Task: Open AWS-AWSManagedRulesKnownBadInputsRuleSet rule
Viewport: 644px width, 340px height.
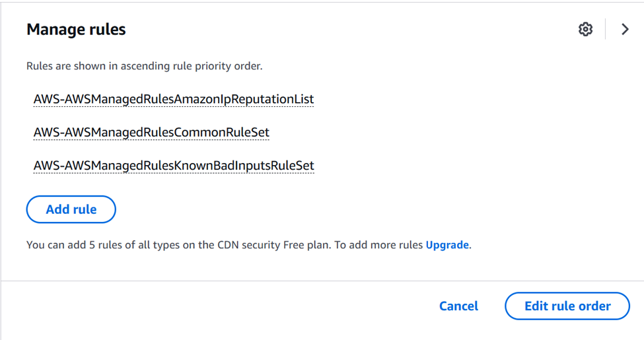Action: pos(174,165)
